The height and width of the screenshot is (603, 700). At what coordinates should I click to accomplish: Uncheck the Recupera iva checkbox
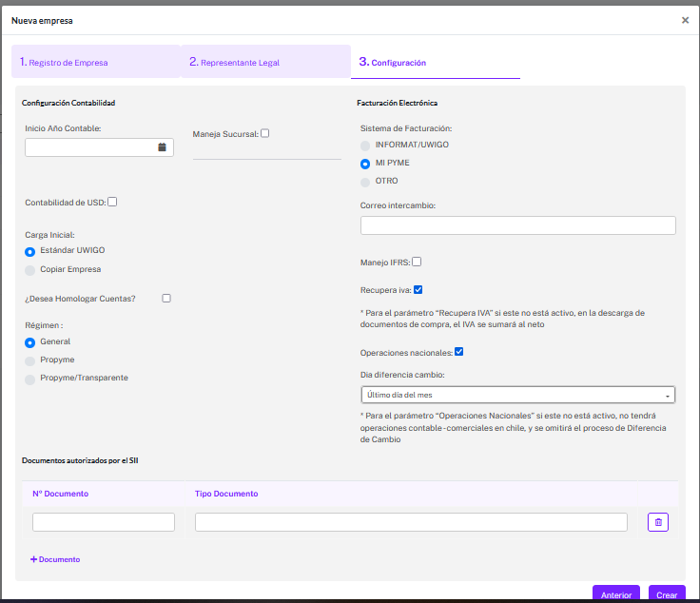418,289
